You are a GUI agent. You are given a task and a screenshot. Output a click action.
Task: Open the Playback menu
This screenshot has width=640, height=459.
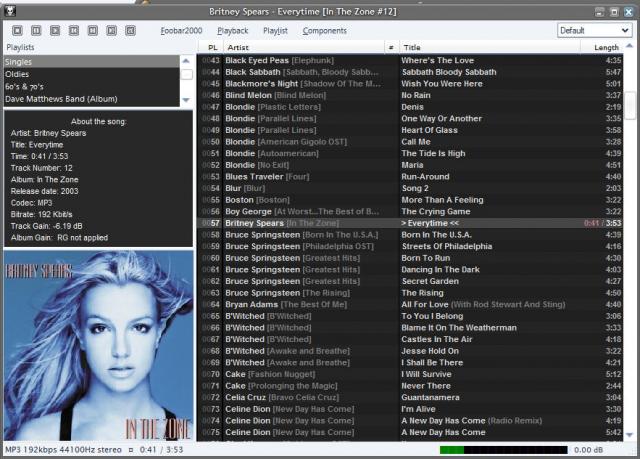point(233,31)
